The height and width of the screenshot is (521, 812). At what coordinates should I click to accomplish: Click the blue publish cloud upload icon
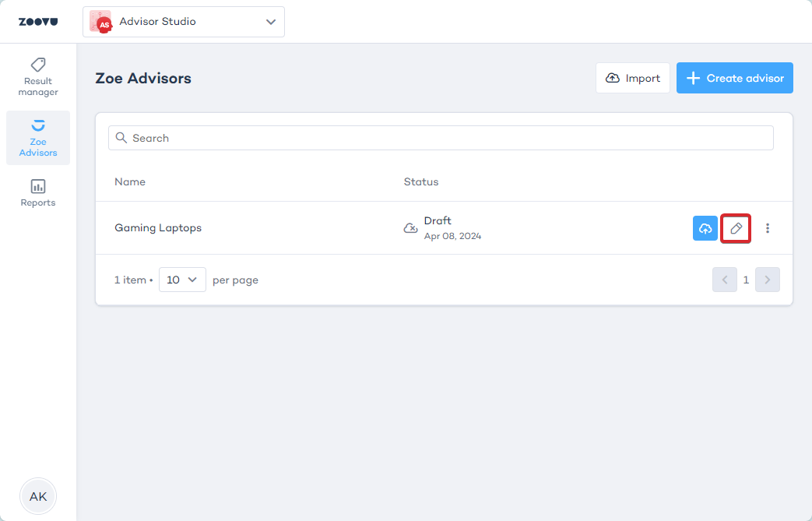pos(705,228)
